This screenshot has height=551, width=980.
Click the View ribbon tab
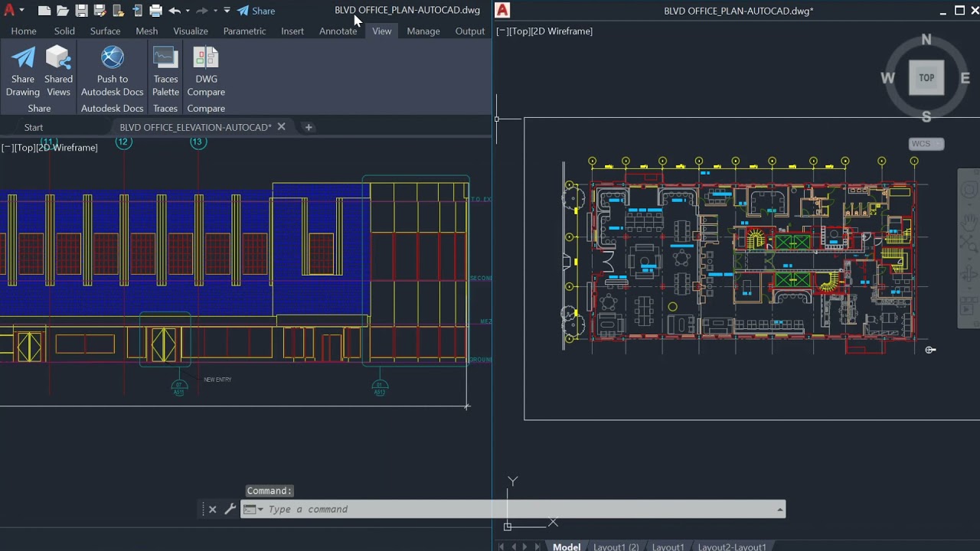point(381,31)
